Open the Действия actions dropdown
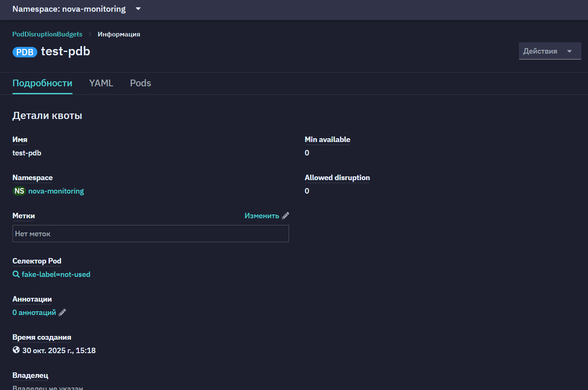Screen dimensions: 588x390 [549, 51]
